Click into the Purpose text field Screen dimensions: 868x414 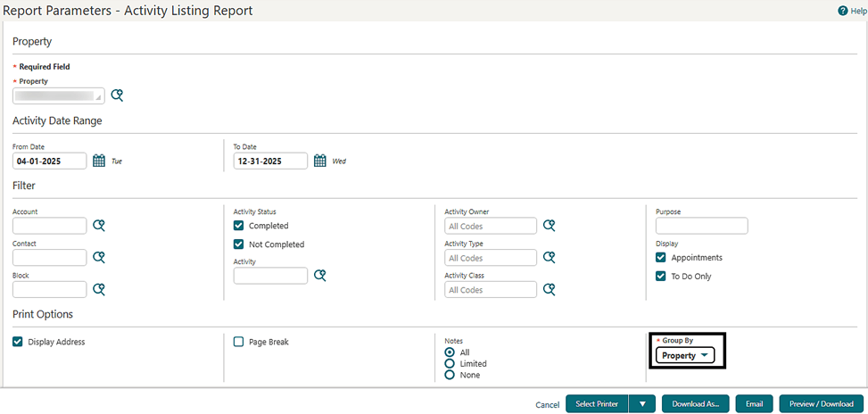(701, 226)
